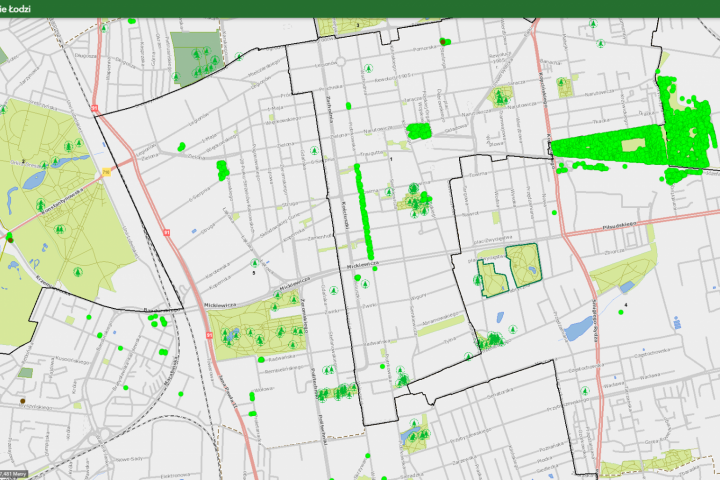Select the tree marker right of the dark green park

pyautogui.click(x=239, y=56)
